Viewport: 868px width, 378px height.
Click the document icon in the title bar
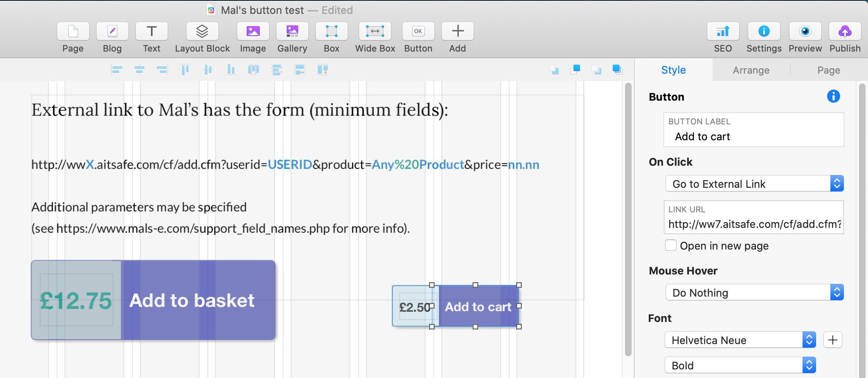211,10
